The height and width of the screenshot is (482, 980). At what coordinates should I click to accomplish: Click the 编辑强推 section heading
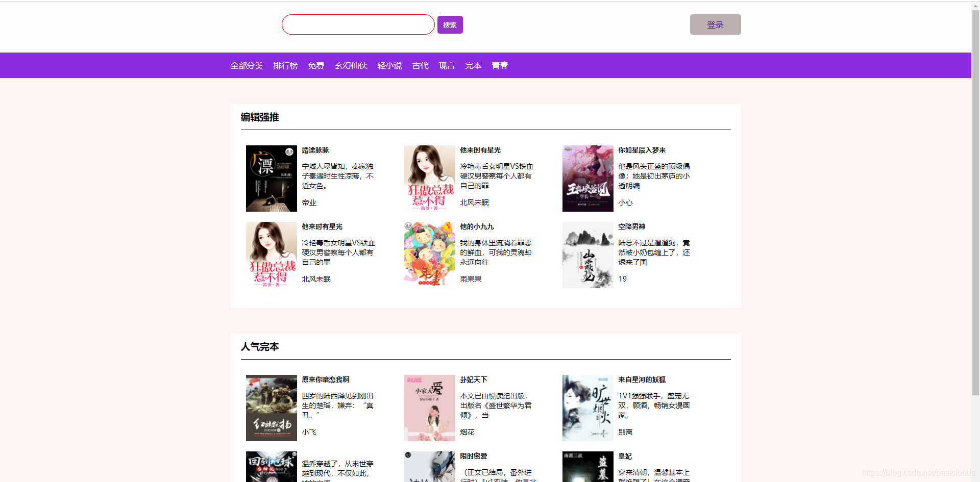coord(260,117)
